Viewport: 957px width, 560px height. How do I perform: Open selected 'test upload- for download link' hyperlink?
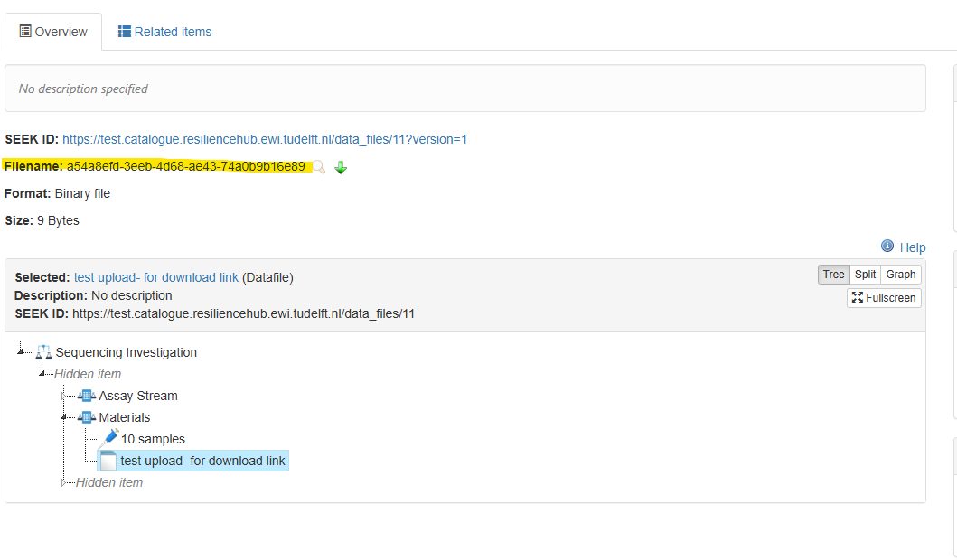[156, 277]
